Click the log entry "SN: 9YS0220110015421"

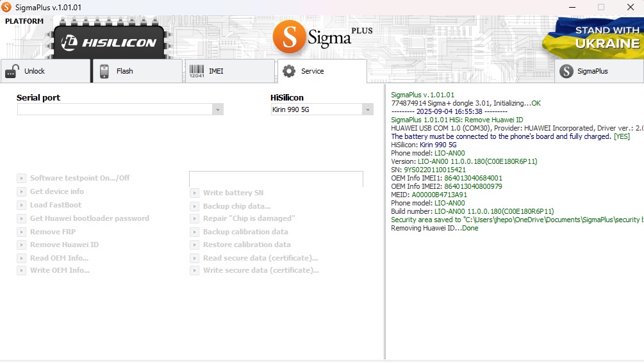point(429,170)
